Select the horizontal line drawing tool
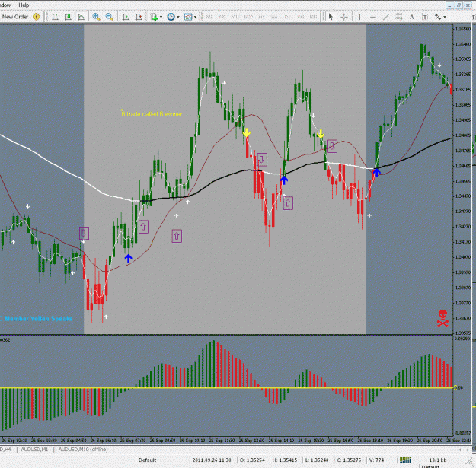Viewport: 476px width, 468px height. [x=373, y=17]
